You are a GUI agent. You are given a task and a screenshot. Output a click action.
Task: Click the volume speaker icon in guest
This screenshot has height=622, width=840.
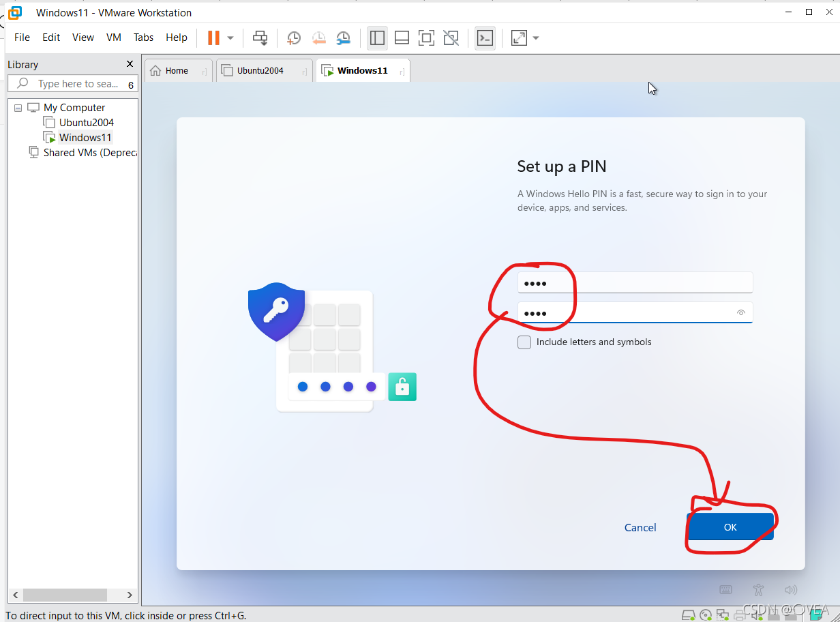click(x=790, y=590)
